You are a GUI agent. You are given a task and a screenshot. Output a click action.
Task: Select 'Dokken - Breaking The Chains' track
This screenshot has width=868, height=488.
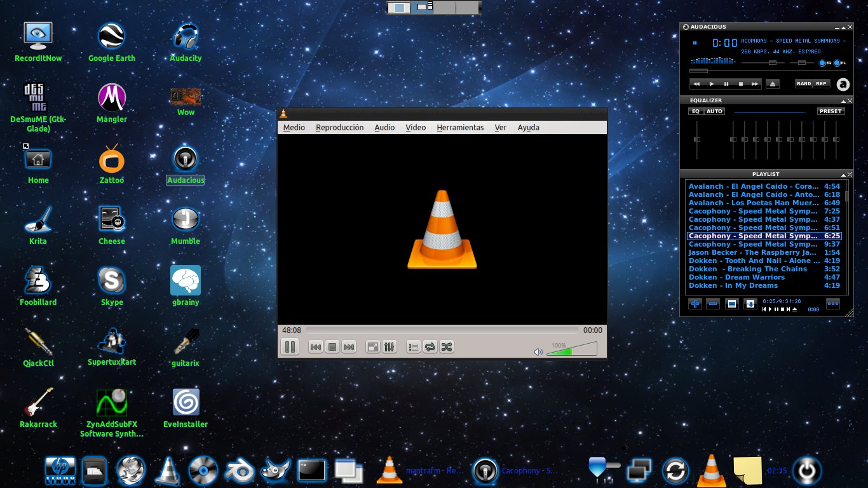point(764,269)
